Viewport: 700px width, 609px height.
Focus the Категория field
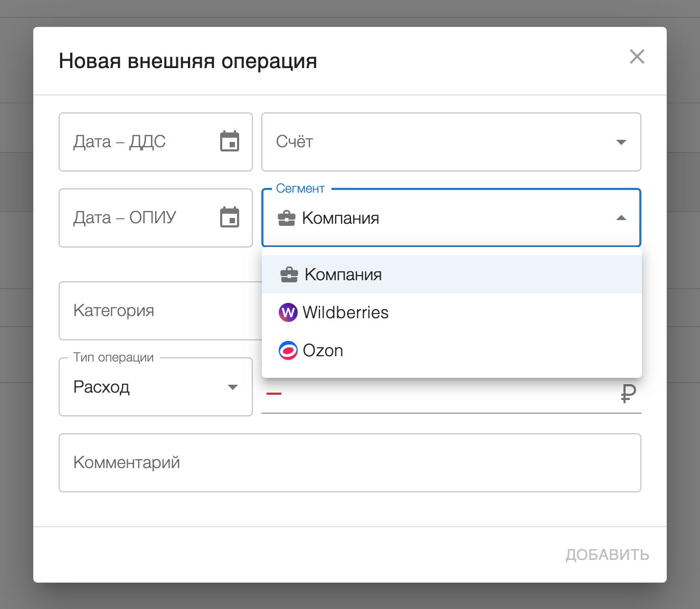[158, 311]
